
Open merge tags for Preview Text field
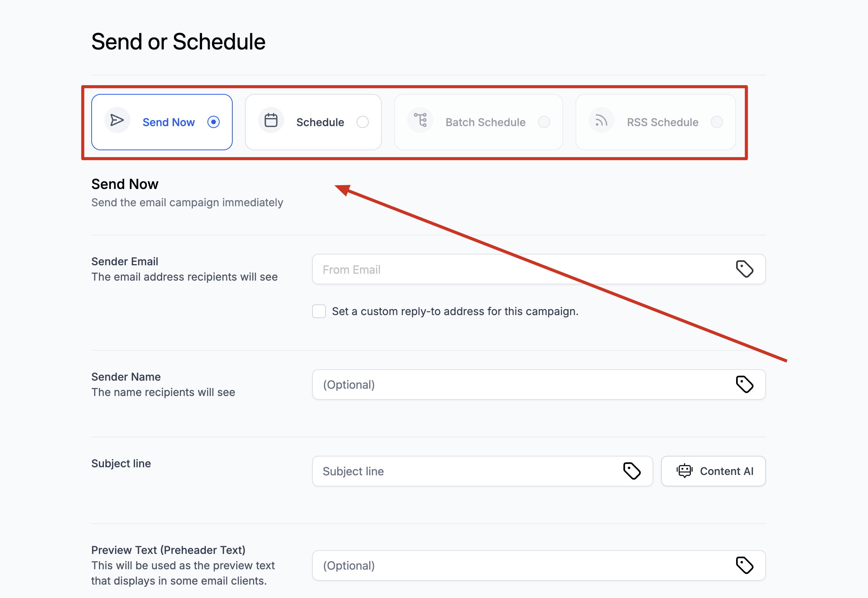745,565
